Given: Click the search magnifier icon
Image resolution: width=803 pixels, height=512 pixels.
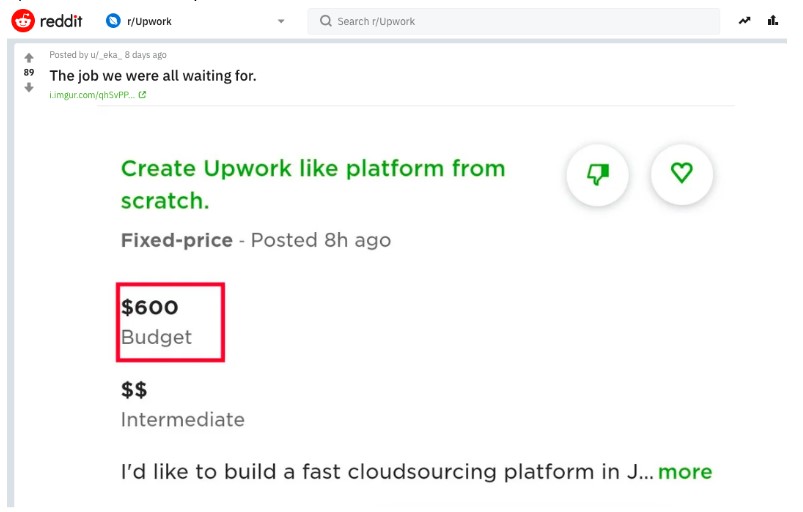Looking at the screenshot, I should click(326, 21).
